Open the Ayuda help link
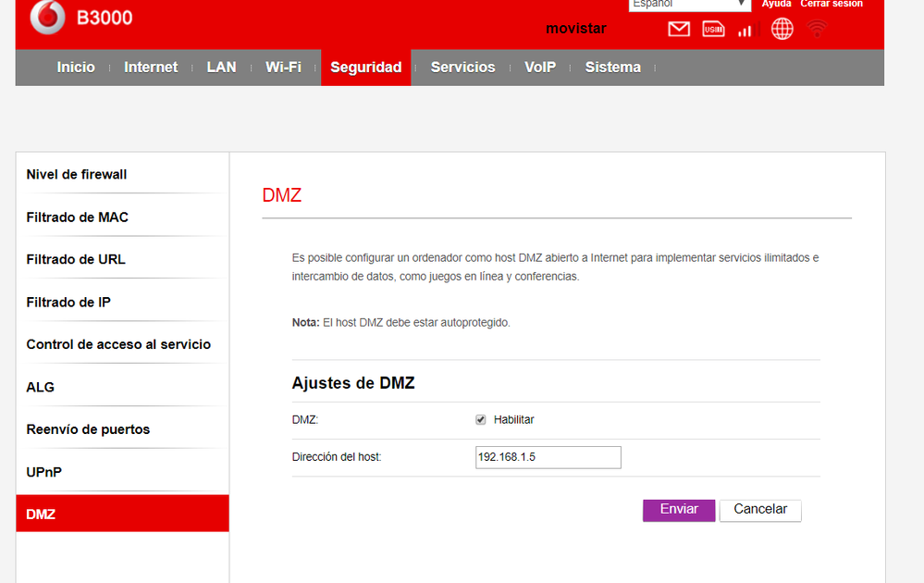This screenshot has width=924, height=583. (776, 4)
